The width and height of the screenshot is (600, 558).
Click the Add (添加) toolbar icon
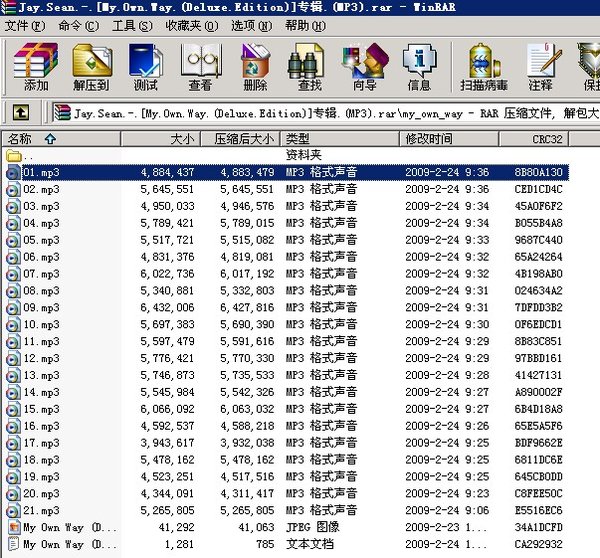(36, 67)
